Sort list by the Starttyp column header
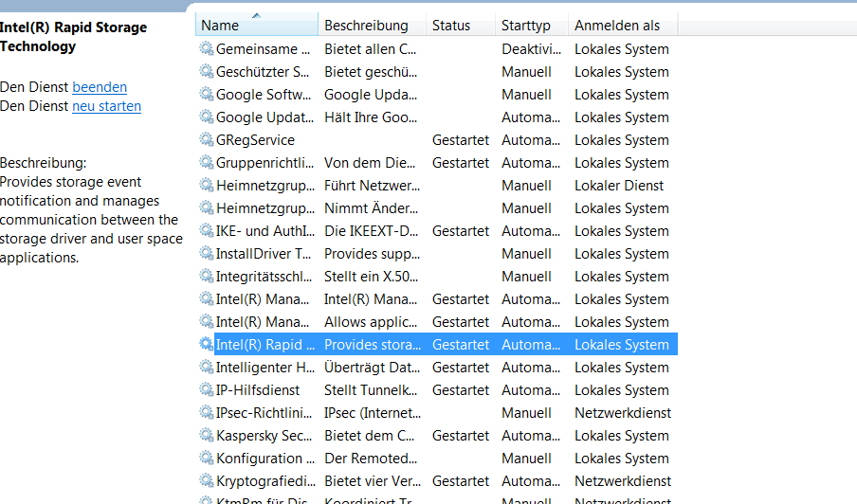This screenshot has width=857, height=504. pos(526,26)
